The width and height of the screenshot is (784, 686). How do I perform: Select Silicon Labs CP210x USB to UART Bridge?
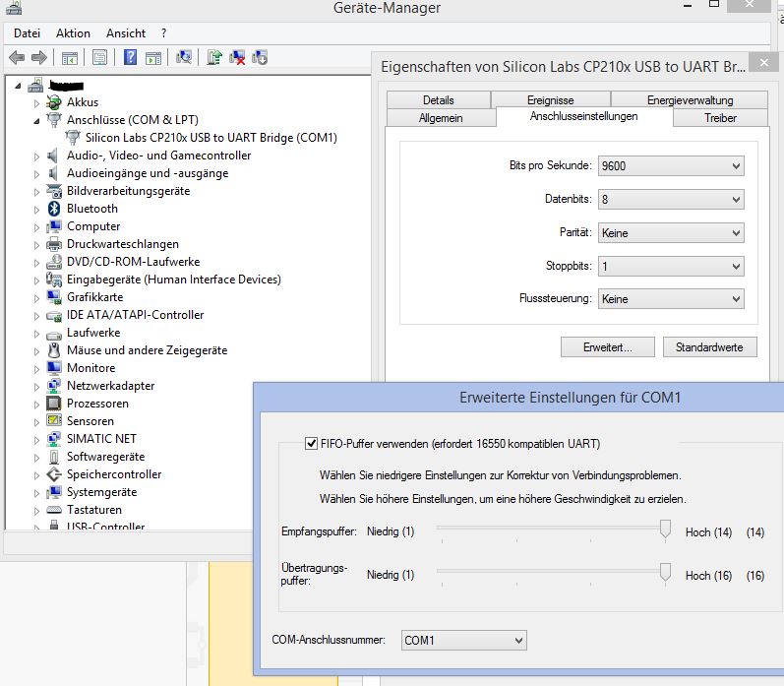coord(211,138)
